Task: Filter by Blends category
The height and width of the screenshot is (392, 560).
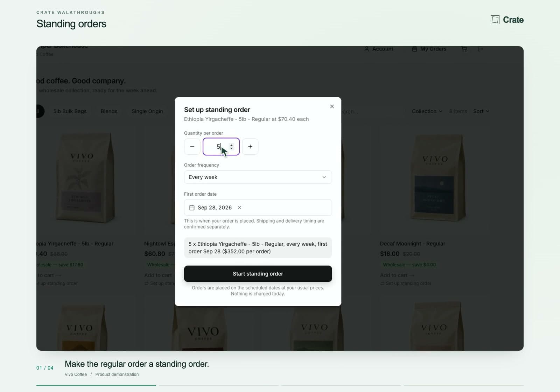Action: [x=109, y=111]
